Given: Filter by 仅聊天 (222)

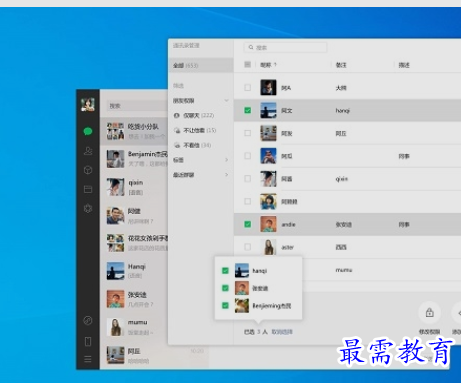Looking at the screenshot, I should [x=199, y=115].
